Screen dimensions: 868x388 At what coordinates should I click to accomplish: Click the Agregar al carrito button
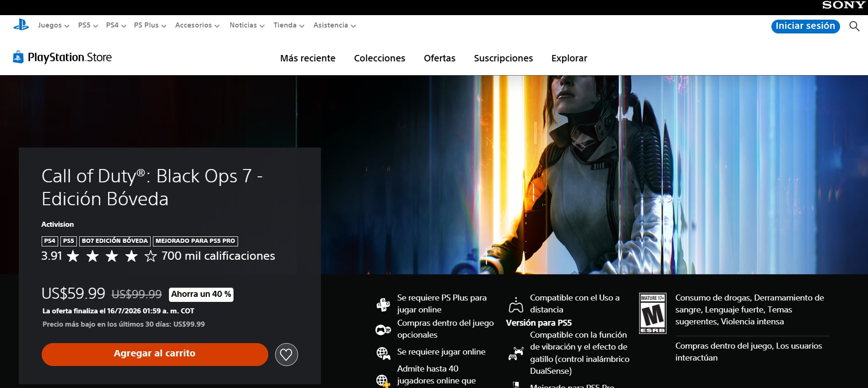(x=155, y=355)
